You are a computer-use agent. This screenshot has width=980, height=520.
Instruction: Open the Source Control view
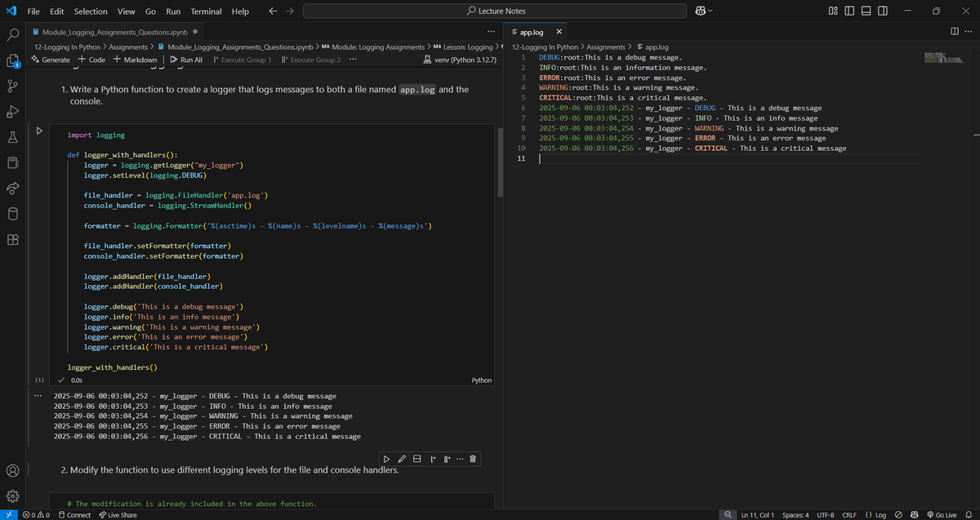pyautogui.click(x=12, y=86)
